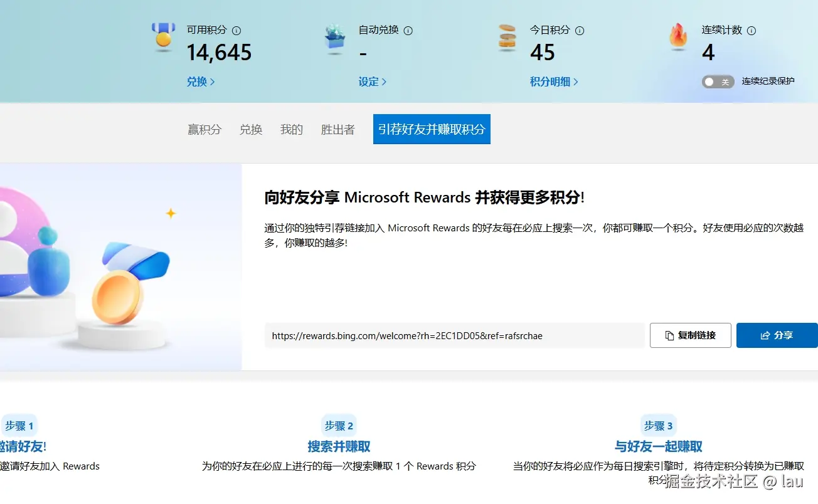
Task: Select the 引荐好友并赚取积分 tab
Action: (x=431, y=129)
